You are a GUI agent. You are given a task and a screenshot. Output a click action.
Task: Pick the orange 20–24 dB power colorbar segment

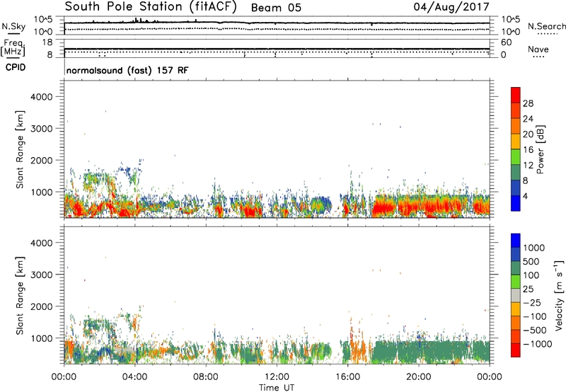[516, 126]
